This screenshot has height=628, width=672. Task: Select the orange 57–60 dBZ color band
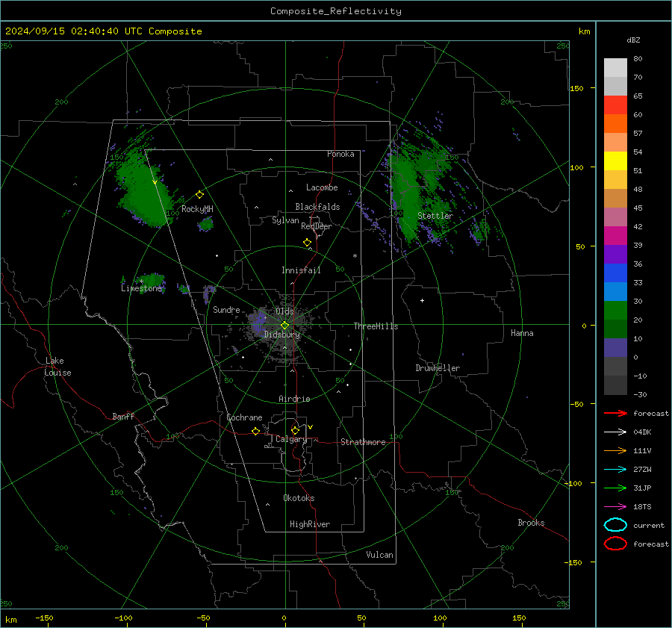[615, 123]
